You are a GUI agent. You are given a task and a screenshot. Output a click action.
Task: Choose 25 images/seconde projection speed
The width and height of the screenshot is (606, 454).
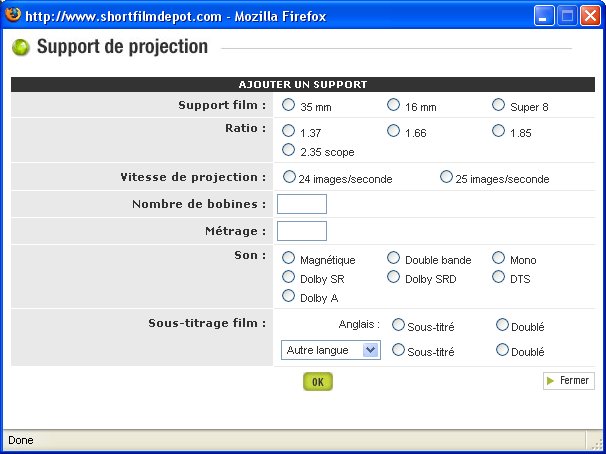(x=446, y=177)
